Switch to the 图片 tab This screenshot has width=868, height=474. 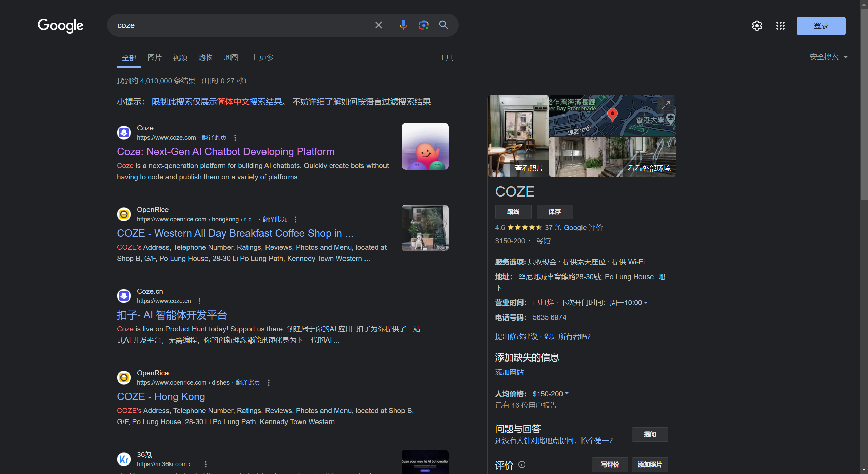pos(154,58)
